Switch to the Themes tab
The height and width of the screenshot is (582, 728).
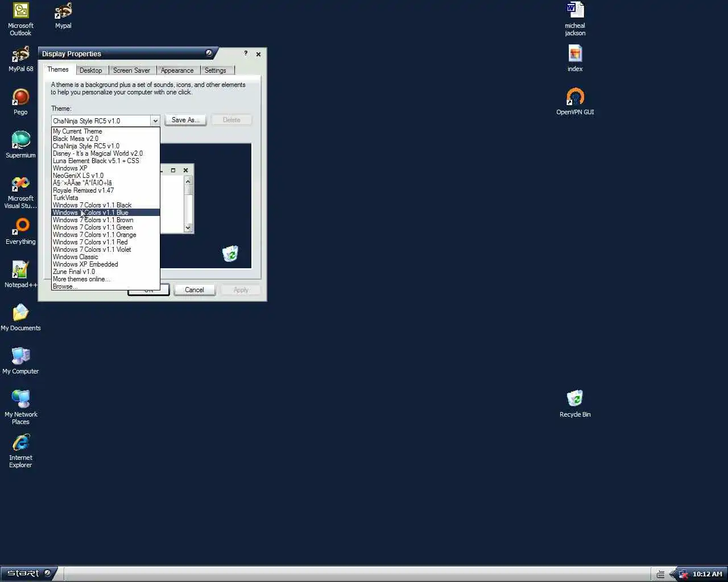point(58,69)
